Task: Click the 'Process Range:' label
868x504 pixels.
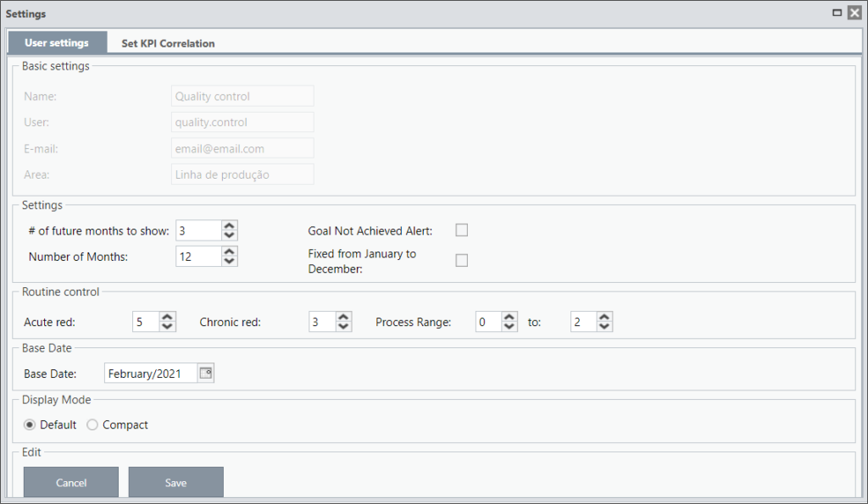Action: 413,322
